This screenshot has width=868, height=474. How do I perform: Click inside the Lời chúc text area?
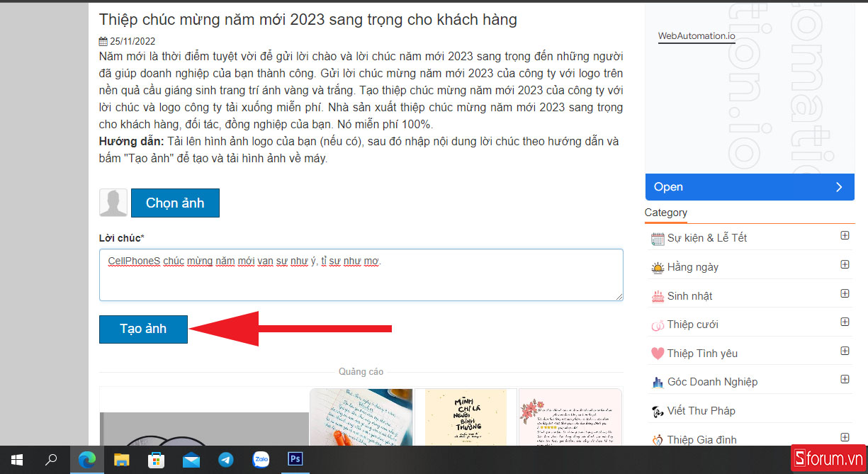pos(361,275)
